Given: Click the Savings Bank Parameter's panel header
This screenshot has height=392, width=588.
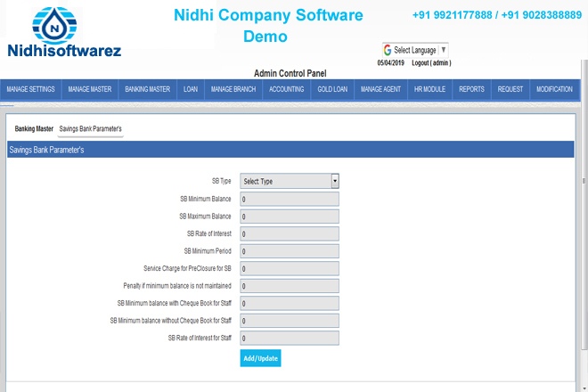Looking at the screenshot, I should coord(290,150).
